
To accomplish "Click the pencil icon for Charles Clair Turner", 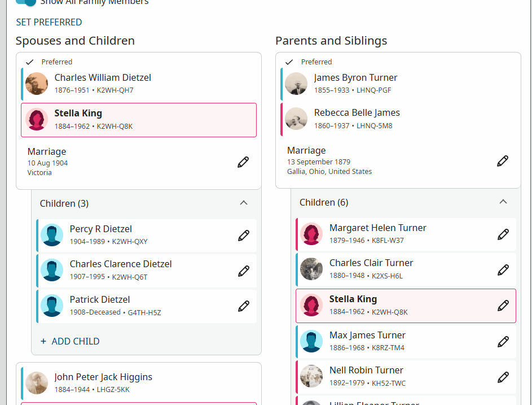I will coord(503,270).
